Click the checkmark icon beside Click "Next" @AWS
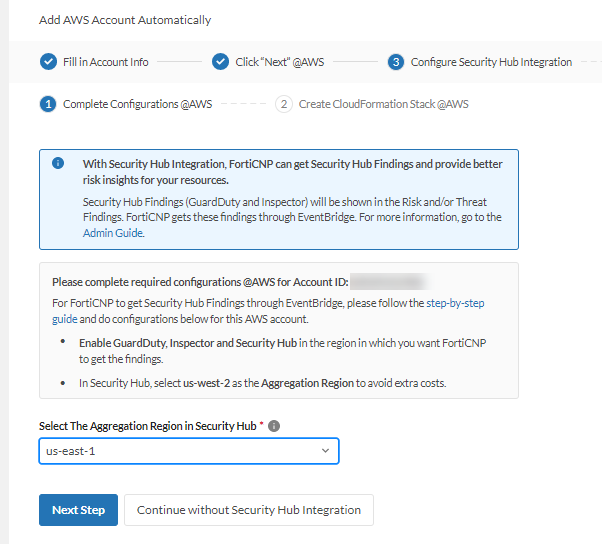This screenshot has height=544, width=602. click(x=221, y=62)
